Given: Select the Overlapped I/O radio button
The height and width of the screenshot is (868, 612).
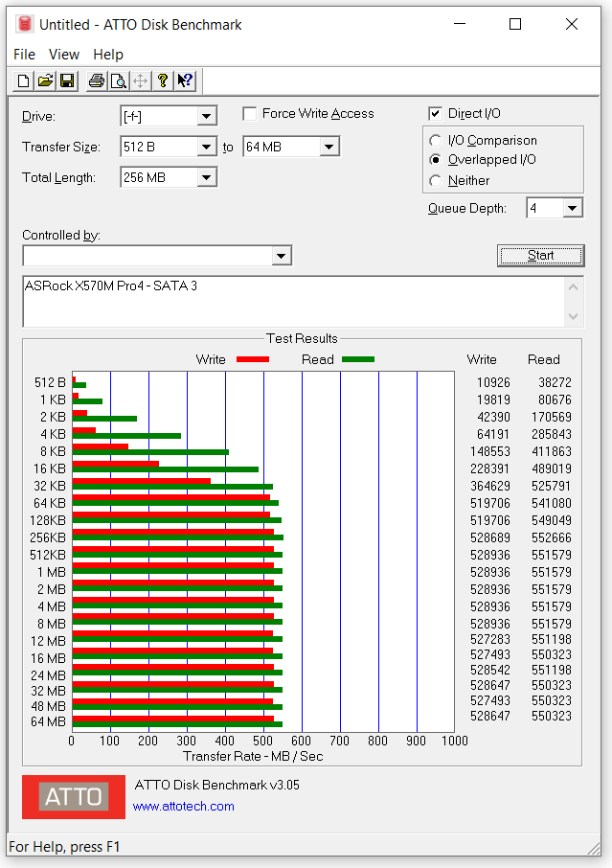Looking at the screenshot, I should [436, 160].
